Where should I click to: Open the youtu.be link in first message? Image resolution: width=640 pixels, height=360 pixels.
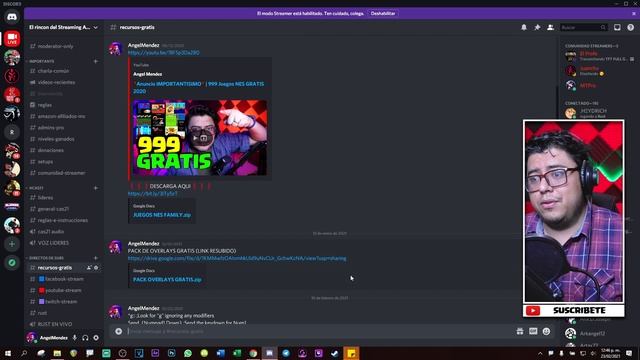(x=164, y=53)
